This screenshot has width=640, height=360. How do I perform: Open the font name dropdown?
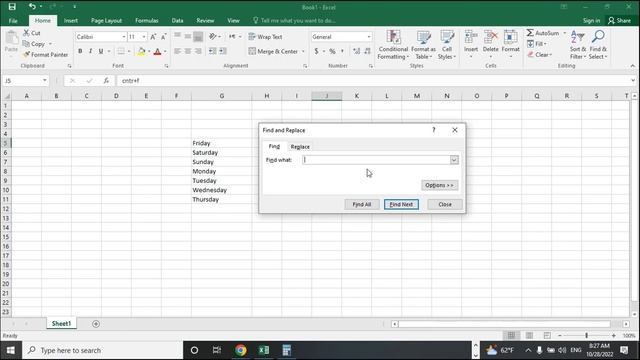click(124, 37)
